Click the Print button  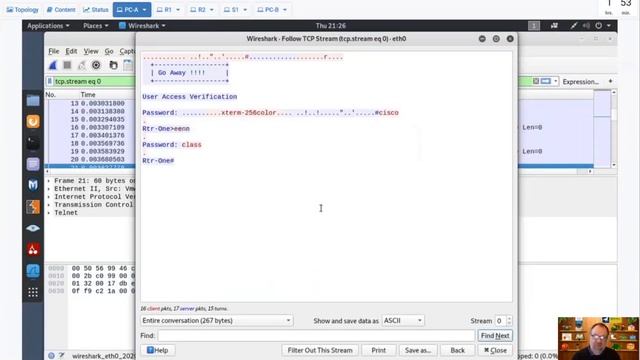(x=378, y=350)
